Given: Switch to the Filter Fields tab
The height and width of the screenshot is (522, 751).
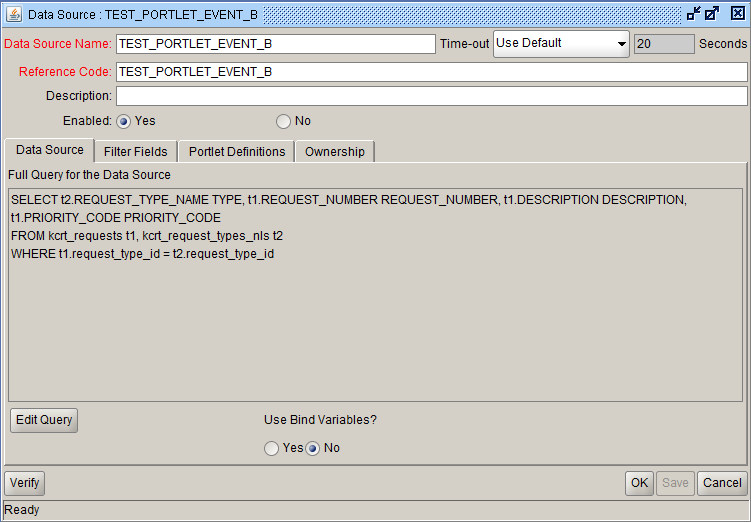Looking at the screenshot, I should point(136,152).
